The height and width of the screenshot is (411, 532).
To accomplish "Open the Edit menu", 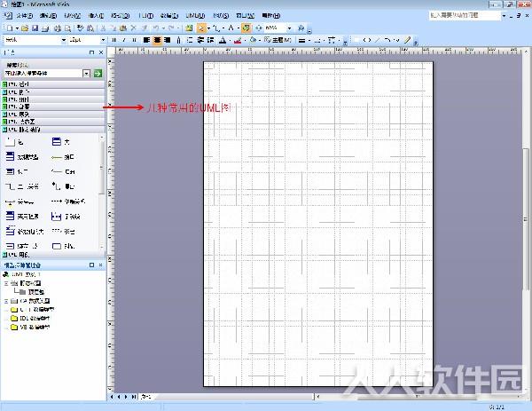I will (x=48, y=16).
